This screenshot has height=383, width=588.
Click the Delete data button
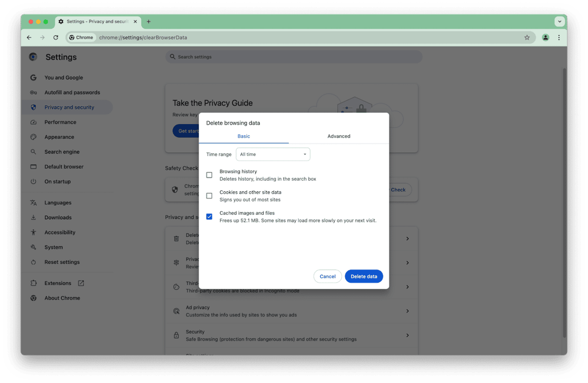(364, 276)
